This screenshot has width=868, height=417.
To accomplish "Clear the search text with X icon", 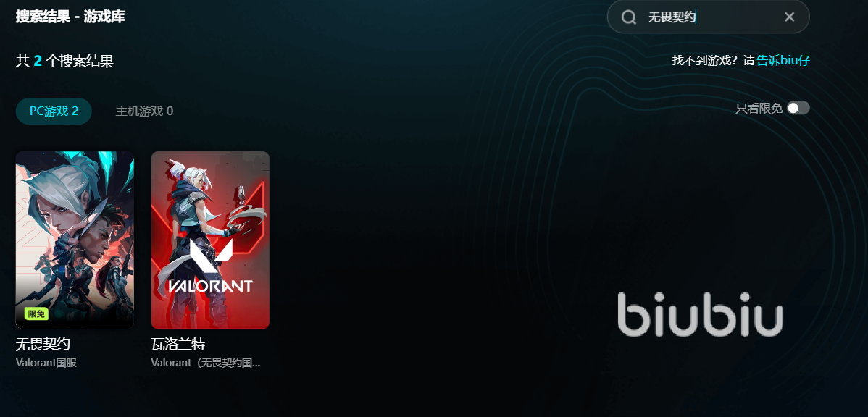I will pos(790,17).
